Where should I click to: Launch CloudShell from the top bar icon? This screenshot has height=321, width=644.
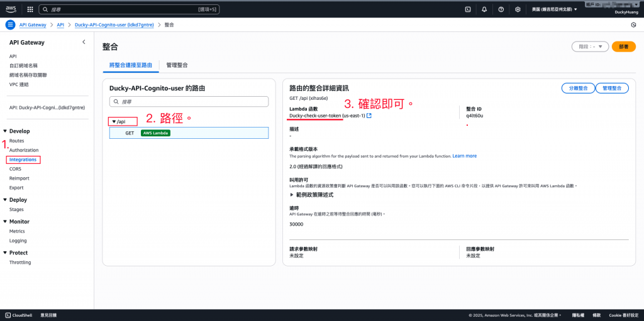467,9
